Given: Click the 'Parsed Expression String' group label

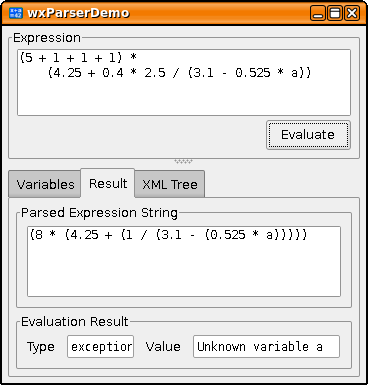Looking at the screenshot, I should (x=99, y=213).
